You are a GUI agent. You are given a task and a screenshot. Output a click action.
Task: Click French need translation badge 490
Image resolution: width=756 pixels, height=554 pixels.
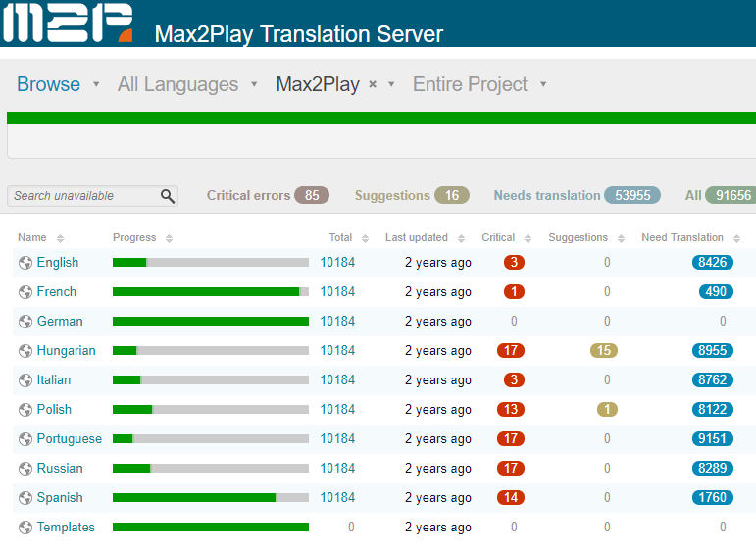pos(716,291)
